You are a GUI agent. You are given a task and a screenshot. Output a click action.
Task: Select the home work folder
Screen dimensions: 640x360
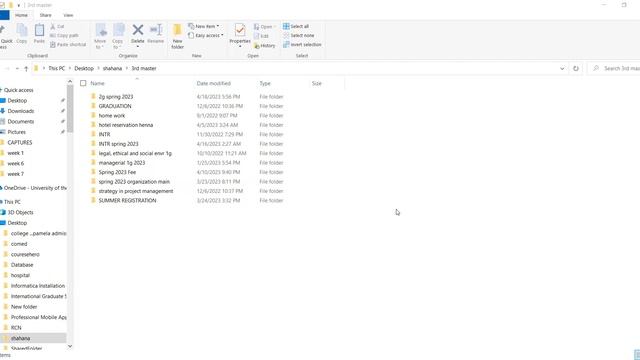[x=112, y=116]
